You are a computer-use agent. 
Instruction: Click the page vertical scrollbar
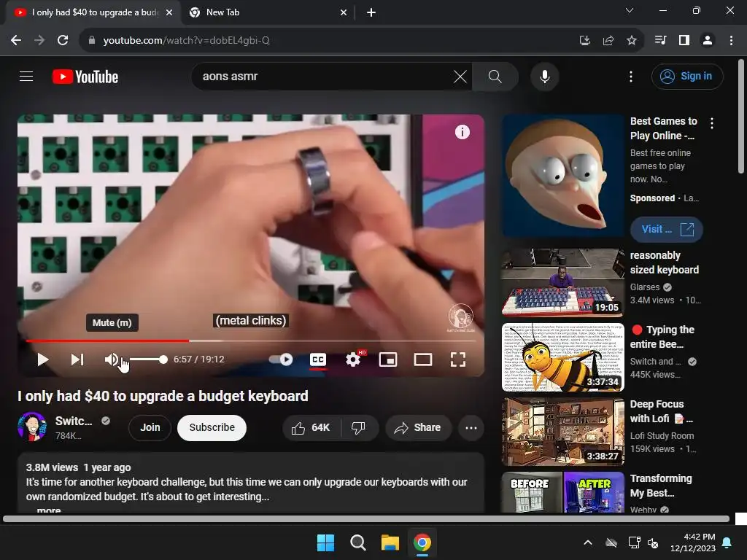(741, 117)
